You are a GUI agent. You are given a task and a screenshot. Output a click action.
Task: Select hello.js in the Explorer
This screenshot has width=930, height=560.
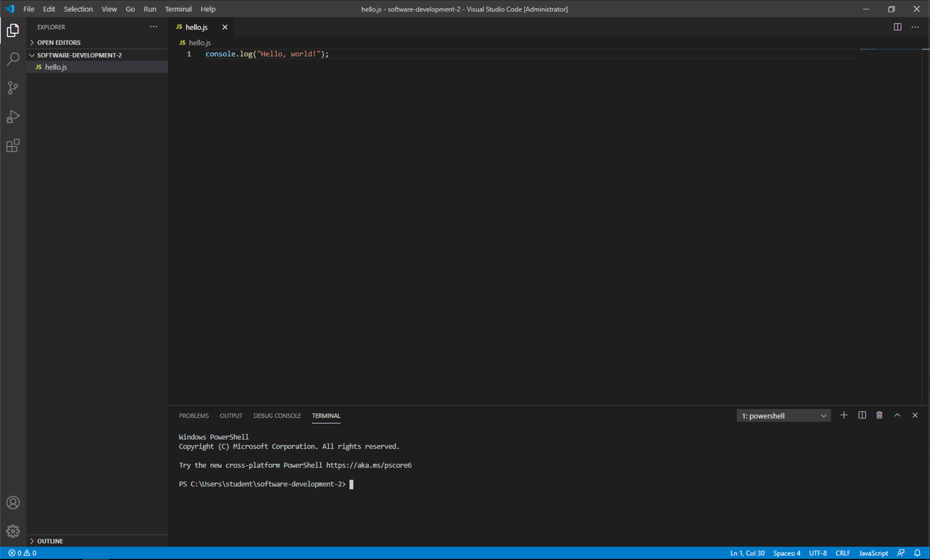pyautogui.click(x=56, y=67)
